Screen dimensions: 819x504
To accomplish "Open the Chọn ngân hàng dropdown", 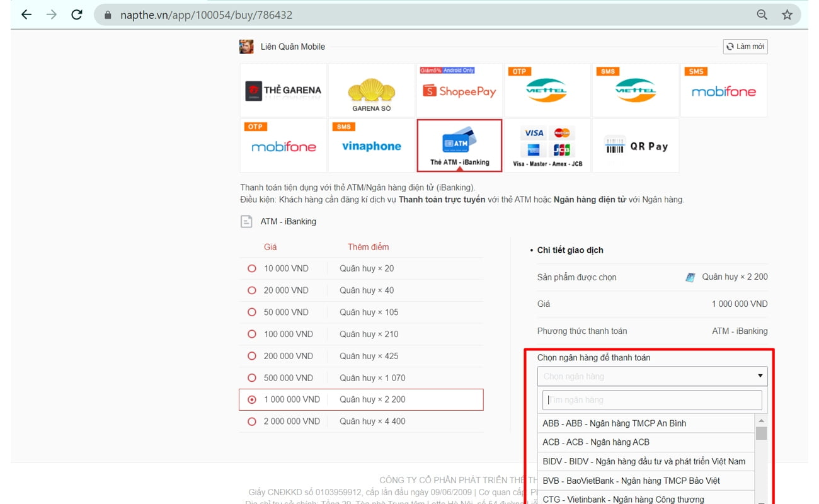I will 653,376.
